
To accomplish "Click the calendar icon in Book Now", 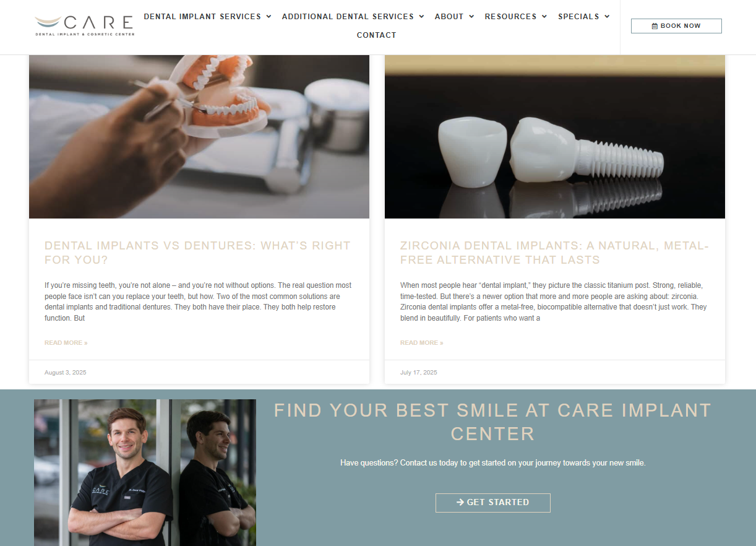I will point(655,26).
